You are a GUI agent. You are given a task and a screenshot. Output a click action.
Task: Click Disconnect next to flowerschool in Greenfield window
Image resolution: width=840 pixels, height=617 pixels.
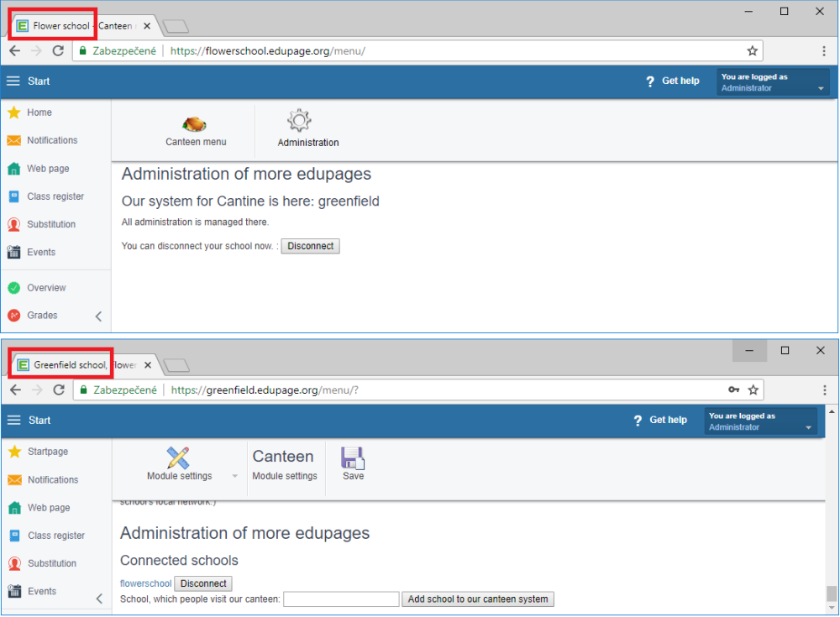click(203, 583)
